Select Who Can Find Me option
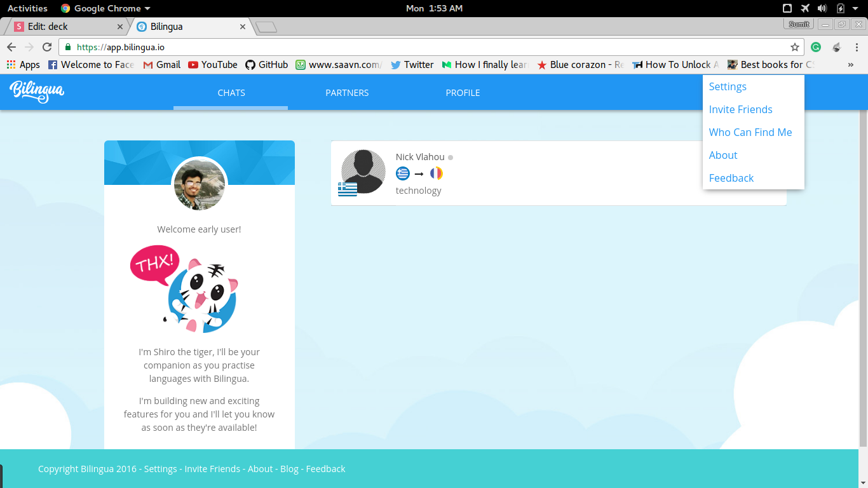 750,132
